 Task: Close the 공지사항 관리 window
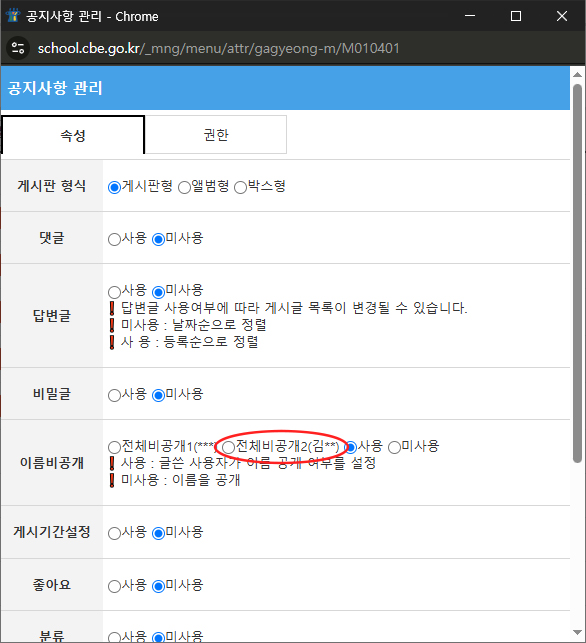pos(562,16)
